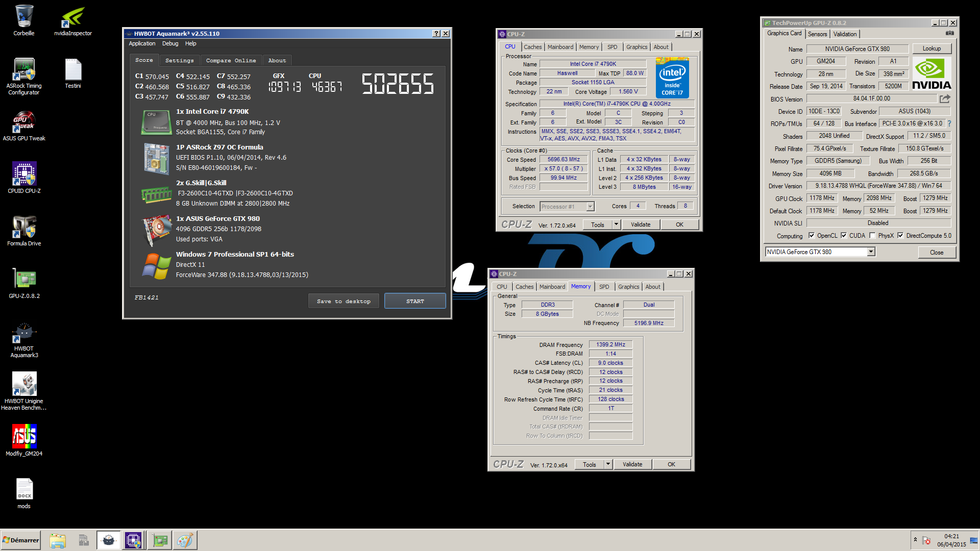
Task: Open the Debug menu in Aquamark
Action: (170, 44)
